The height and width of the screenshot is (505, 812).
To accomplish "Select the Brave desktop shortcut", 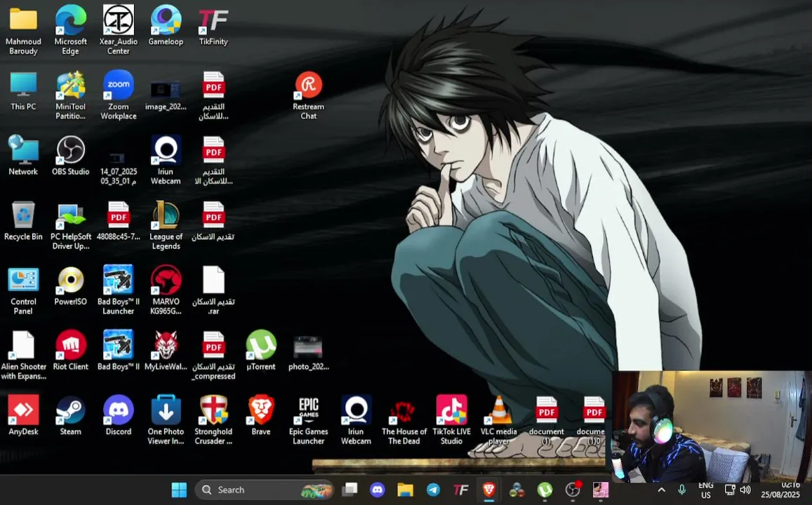I will (261, 415).
